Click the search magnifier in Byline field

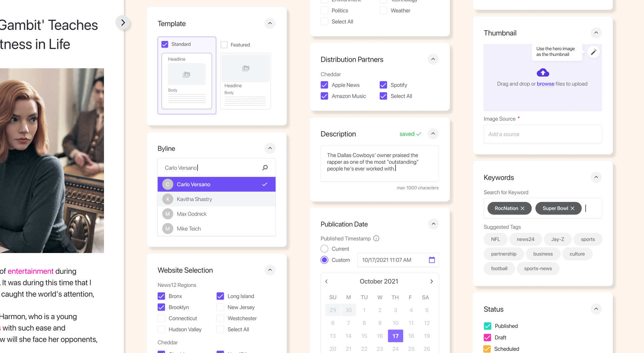[265, 168]
